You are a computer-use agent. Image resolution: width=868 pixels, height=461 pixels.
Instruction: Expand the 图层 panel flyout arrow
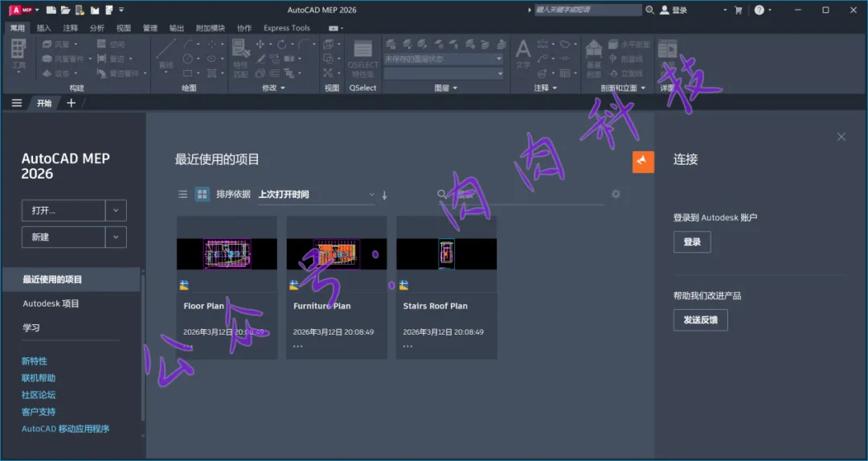456,88
